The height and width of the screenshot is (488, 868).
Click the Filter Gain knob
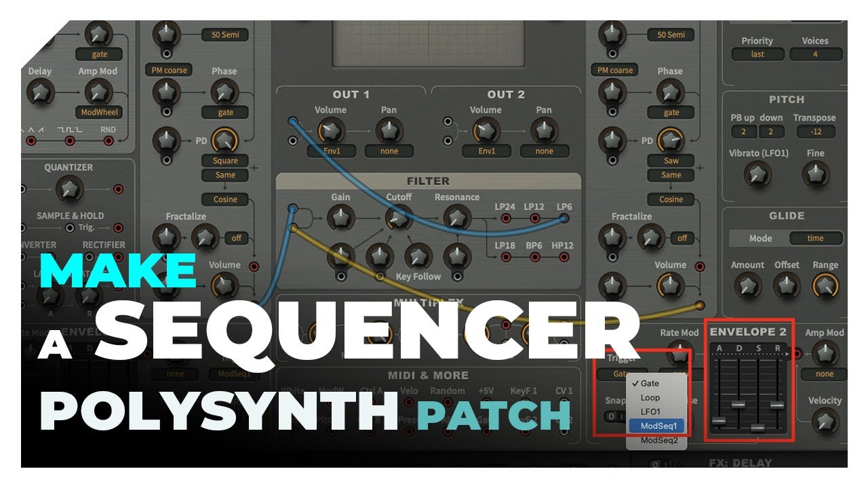tap(340, 218)
